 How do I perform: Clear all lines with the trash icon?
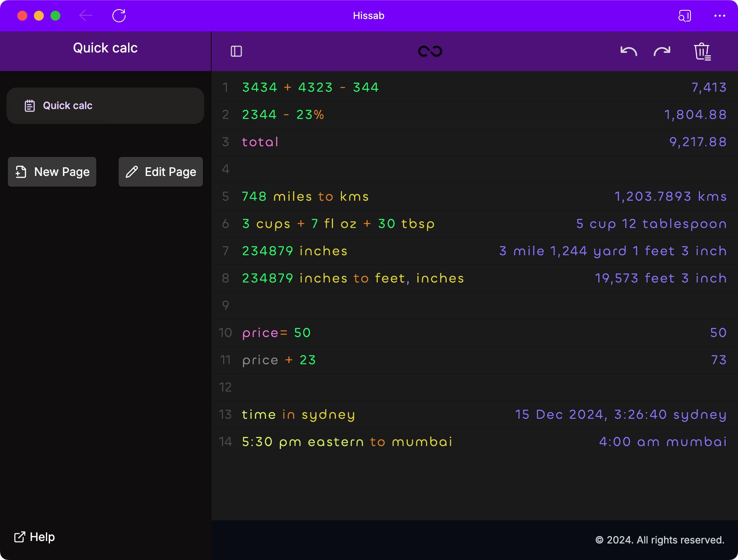(x=702, y=52)
